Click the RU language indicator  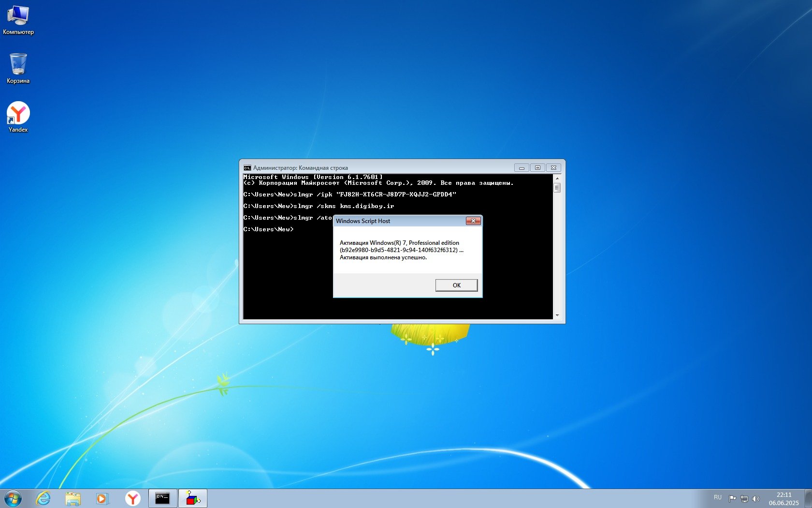tap(718, 498)
